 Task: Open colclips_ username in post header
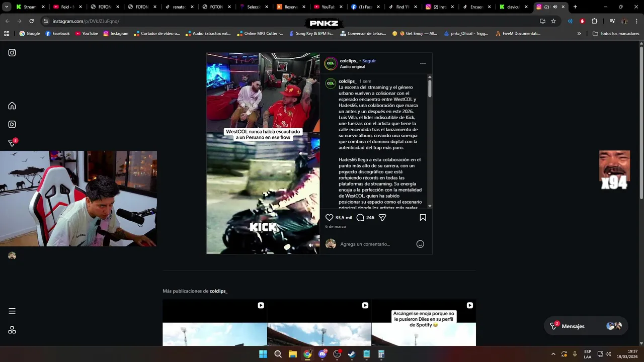pyautogui.click(x=348, y=61)
